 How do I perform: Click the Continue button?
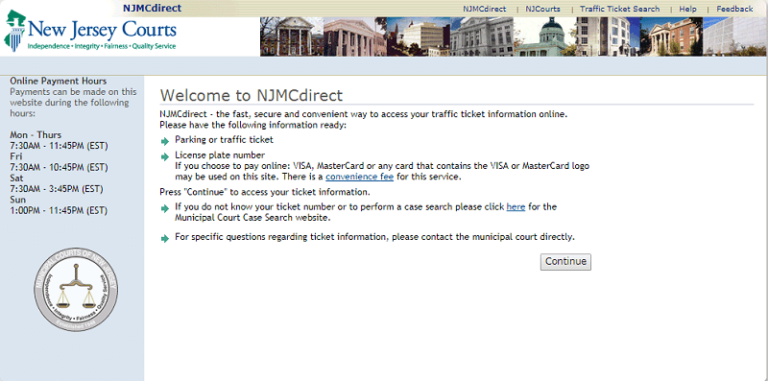[x=566, y=262]
